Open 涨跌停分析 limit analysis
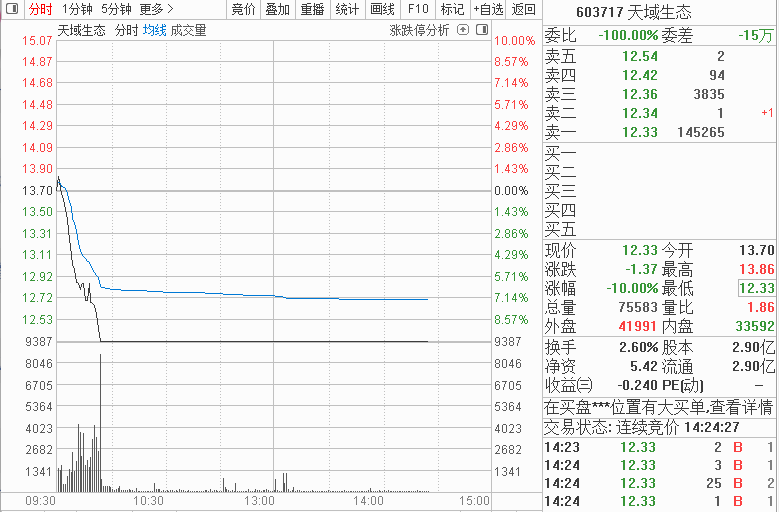This screenshot has height=512, width=779. [419, 30]
